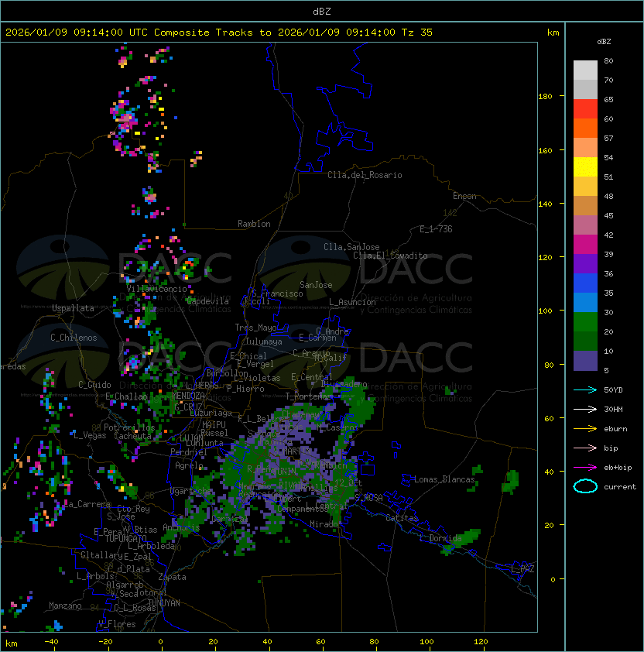Click the 'Mirador' map label
Viewport: 644px width, 652px height.
click(324, 524)
